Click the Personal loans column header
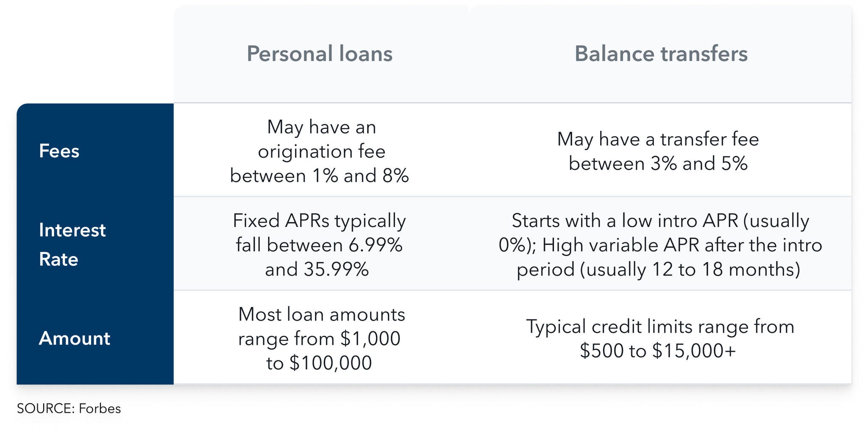Viewport: 868px width, 441px height. tap(320, 54)
